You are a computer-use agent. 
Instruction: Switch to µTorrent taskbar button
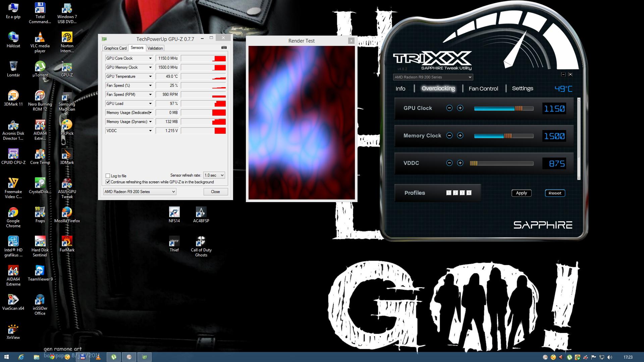pyautogui.click(x=114, y=357)
